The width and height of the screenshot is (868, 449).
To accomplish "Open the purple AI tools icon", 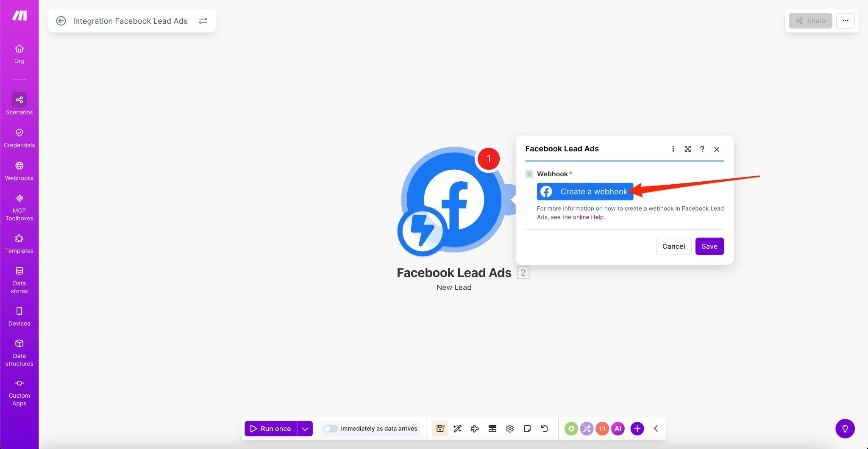I will click(x=618, y=429).
